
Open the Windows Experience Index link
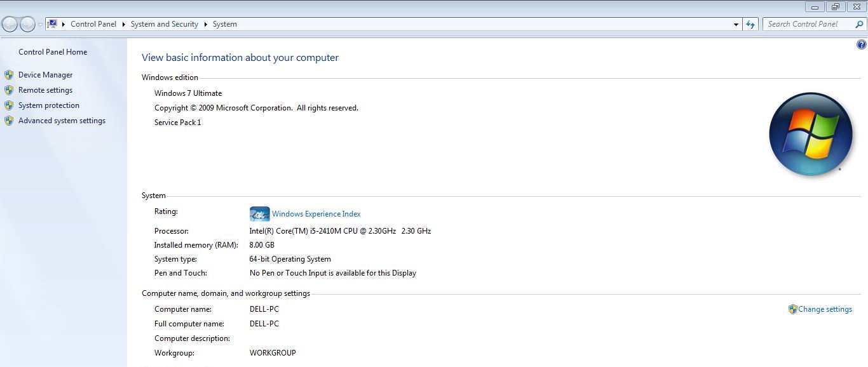(x=316, y=214)
